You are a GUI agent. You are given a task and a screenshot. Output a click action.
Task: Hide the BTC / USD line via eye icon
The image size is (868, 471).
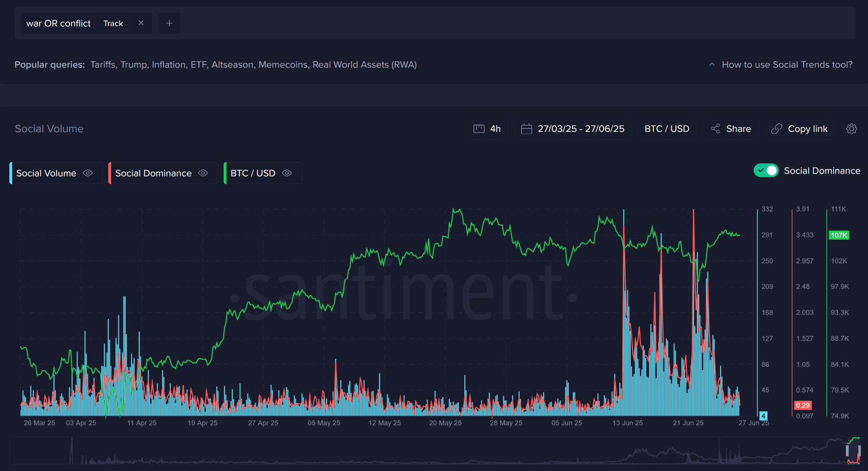coord(287,173)
